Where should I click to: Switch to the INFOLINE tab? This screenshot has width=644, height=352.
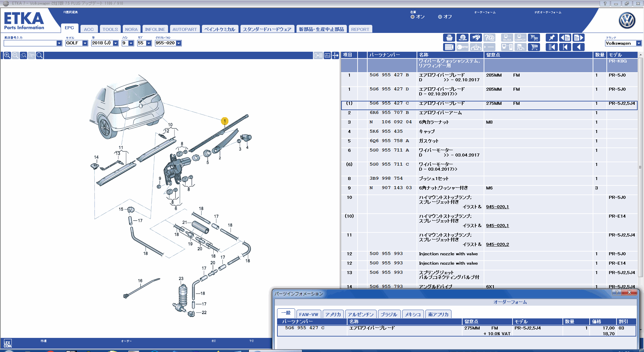click(155, 29)
